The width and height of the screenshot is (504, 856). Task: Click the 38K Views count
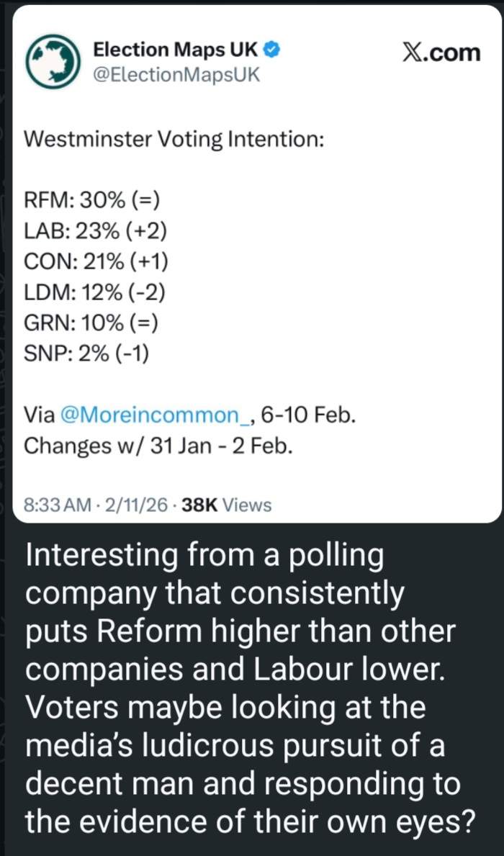227,505
